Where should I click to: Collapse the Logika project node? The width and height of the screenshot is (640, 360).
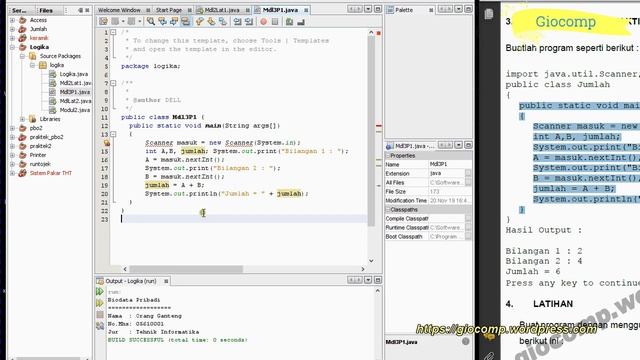click(13, 47)
